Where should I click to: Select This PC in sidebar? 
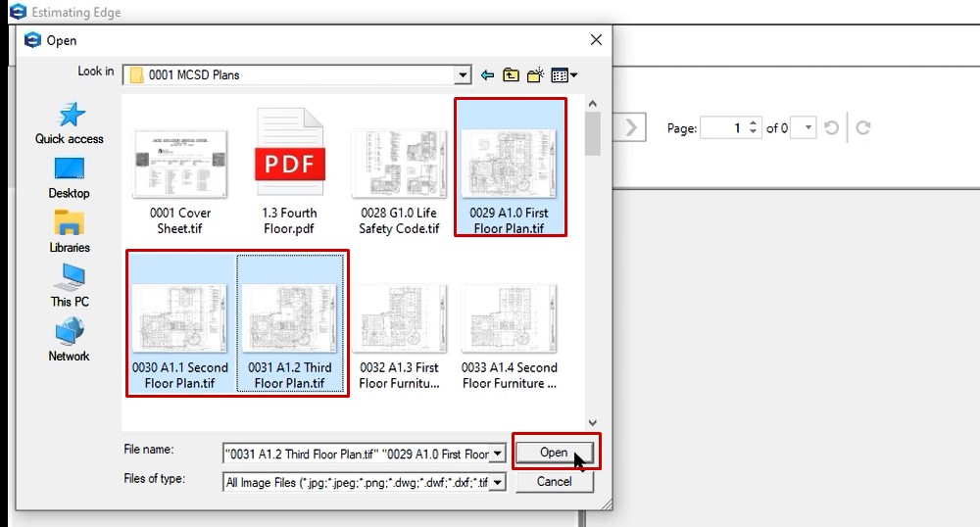pos(70,286)
